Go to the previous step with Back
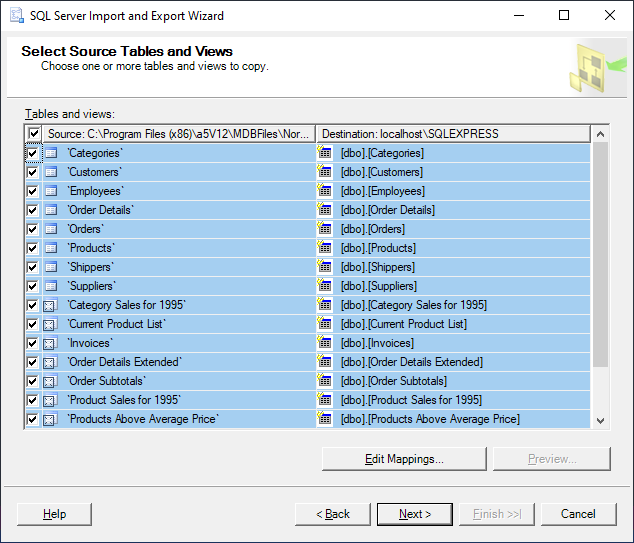 pos(333,514)
